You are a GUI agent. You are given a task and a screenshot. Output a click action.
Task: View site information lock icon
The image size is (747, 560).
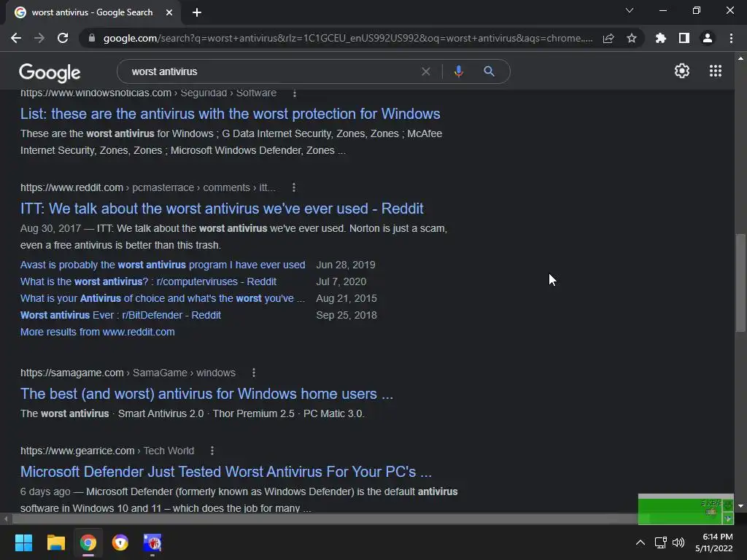(x=92, y=38)
